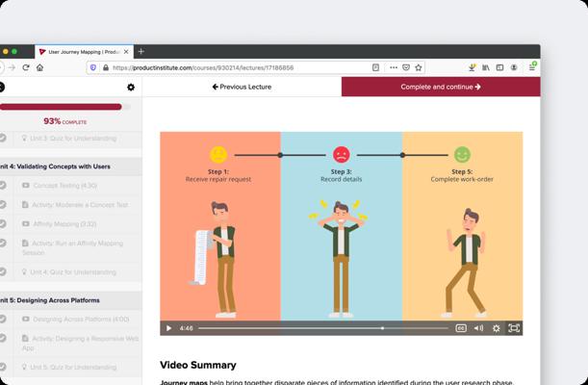Open video player settings gear
The width and height of the screenshot is (588, 385).
pos(497,328)
